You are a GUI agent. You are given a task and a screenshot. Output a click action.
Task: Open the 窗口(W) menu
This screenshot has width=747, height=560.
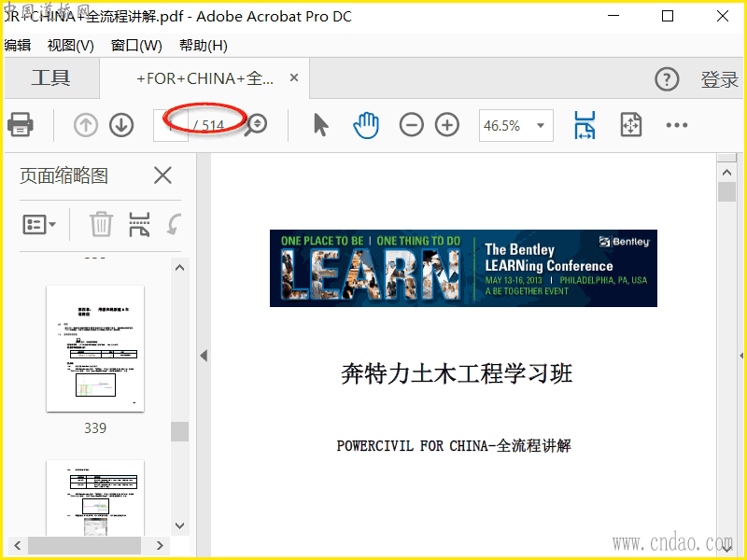click(x=136, y=45)
